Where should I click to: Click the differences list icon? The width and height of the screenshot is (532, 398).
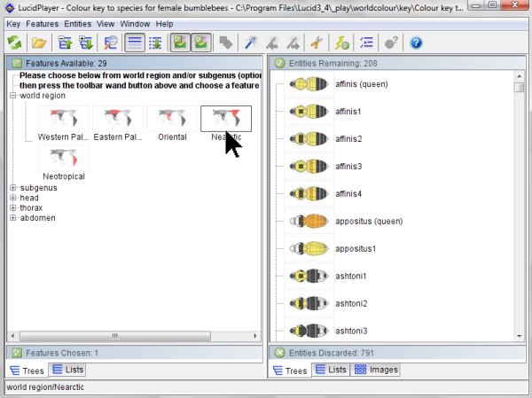pos(366,43)
